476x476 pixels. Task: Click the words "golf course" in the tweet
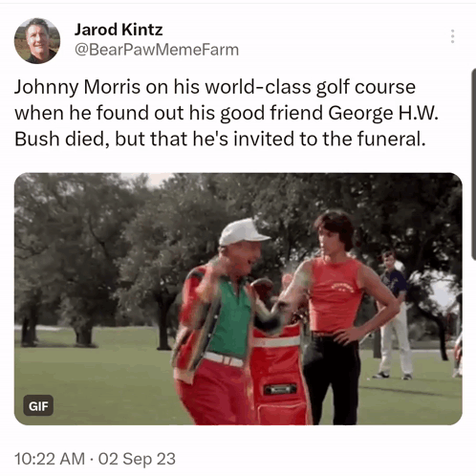[x=366, y=87]
